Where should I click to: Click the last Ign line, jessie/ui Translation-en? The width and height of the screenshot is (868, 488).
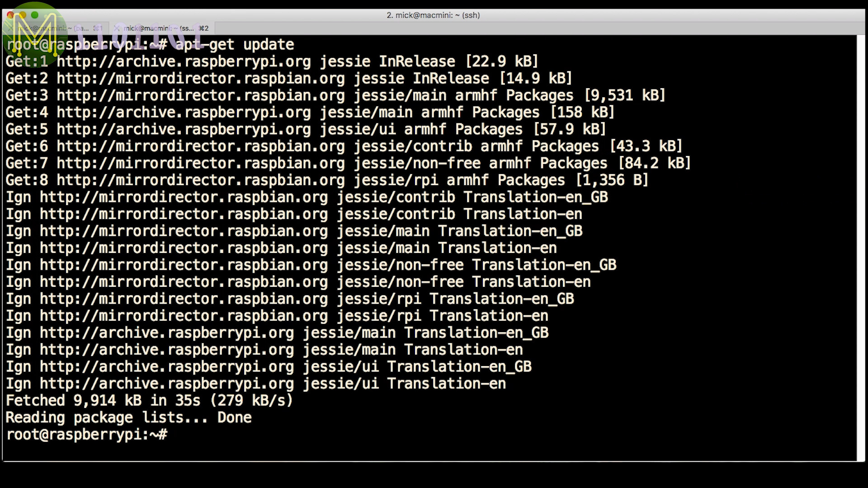pos(255,384)
